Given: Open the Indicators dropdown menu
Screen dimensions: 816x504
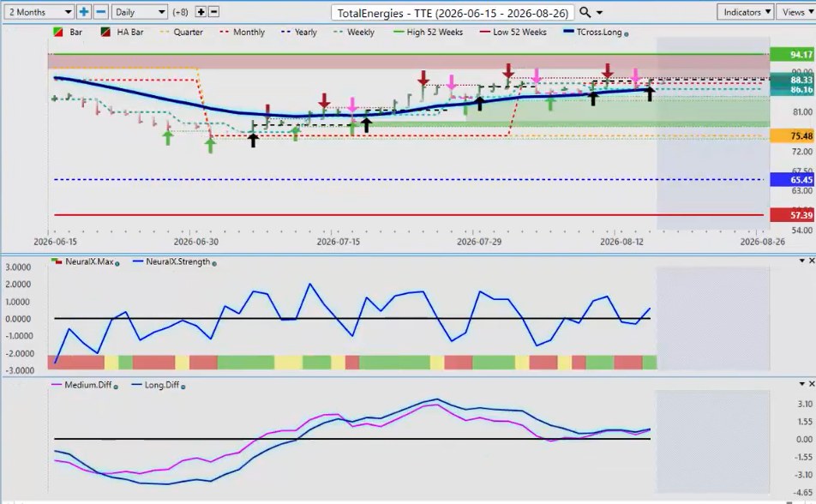Looking at the screenshot, I should (745, 12).
